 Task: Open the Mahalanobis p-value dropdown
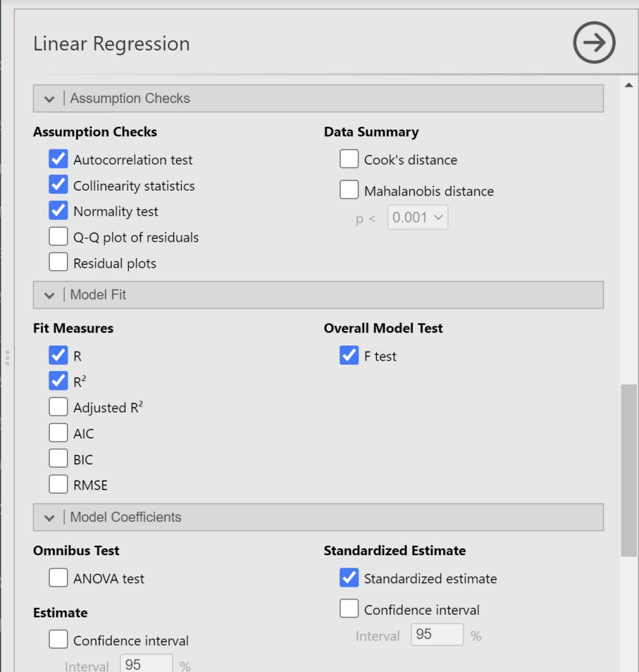pos(418,218)
